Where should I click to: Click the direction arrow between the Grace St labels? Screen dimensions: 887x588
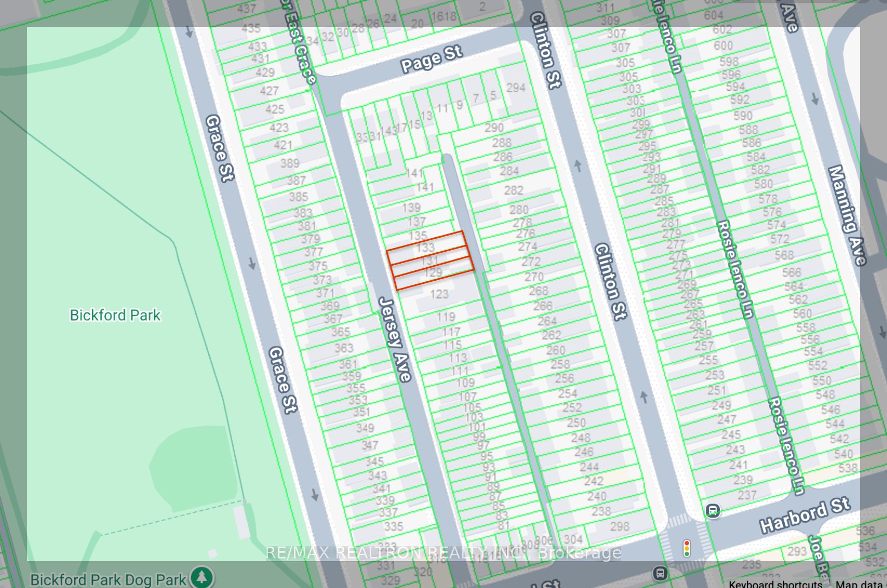pos(252,263)
